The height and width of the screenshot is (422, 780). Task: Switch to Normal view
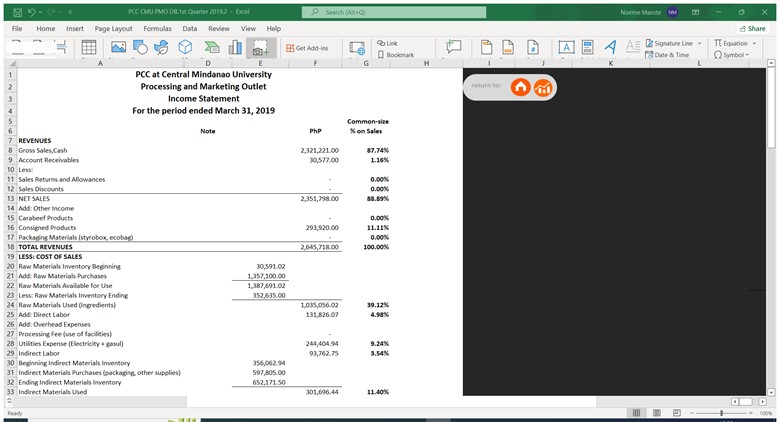pos(636,413)
